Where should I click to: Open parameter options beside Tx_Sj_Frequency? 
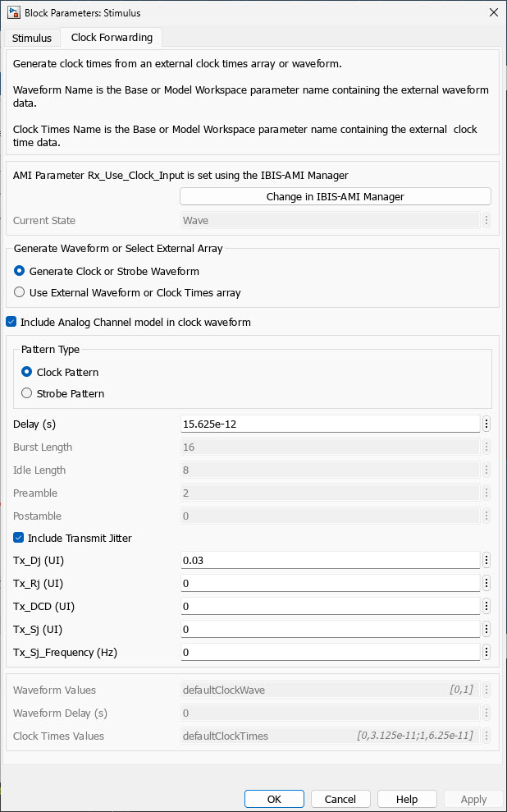(487, 652)
